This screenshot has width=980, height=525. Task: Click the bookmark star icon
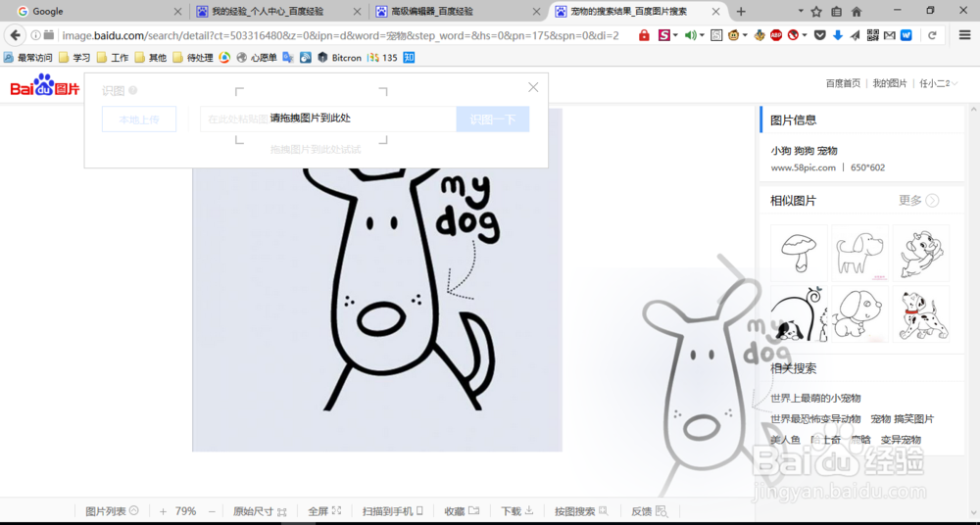(x=816, y=11)
